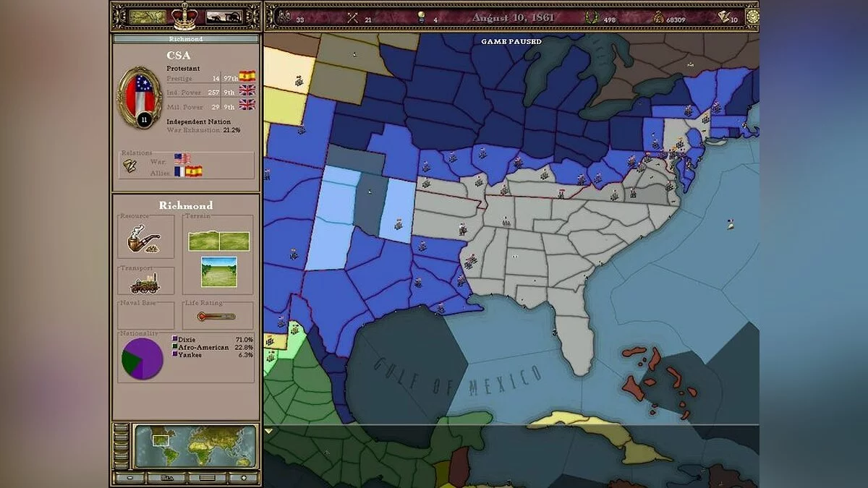Click the diplomacy scroll icon showing 10
Viewport: 868px width, 488px height.
[x=723, y=17]
